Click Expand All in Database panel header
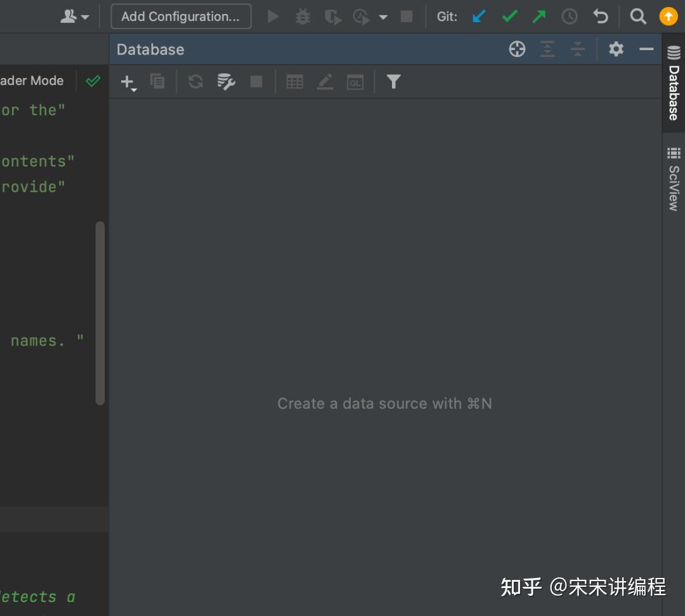685x616 pixels. pos(547,49)
